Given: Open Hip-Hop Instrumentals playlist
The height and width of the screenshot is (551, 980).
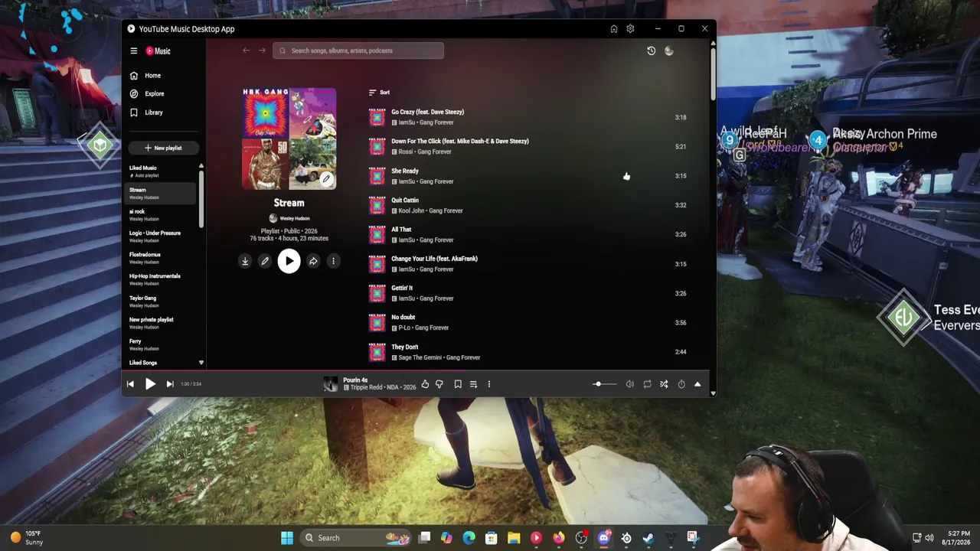Looking at the screenshot, I should [162, 279].
